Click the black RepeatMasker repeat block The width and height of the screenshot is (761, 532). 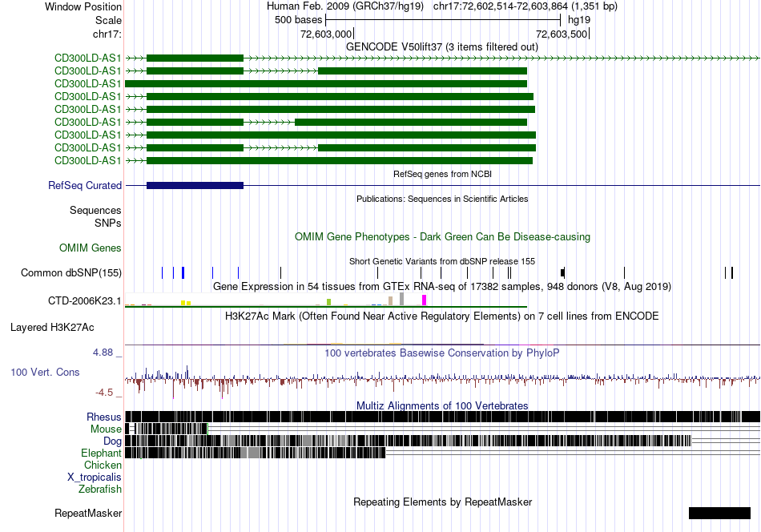click(720, 513)
